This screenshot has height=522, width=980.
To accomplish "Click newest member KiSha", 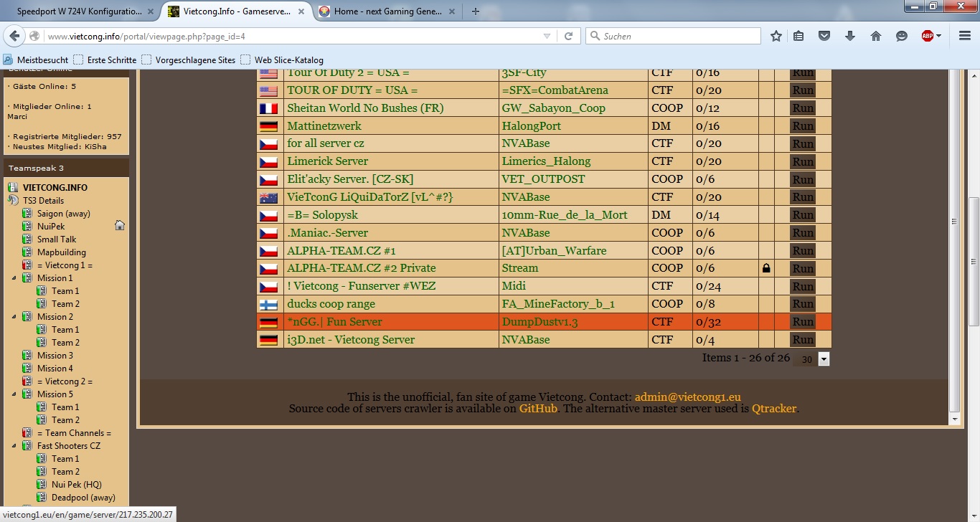I will click(x=95, y=146).
